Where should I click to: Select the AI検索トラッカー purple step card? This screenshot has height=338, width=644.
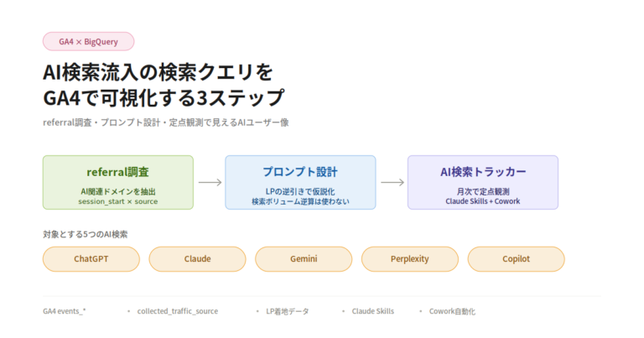(x=483, y=182)
